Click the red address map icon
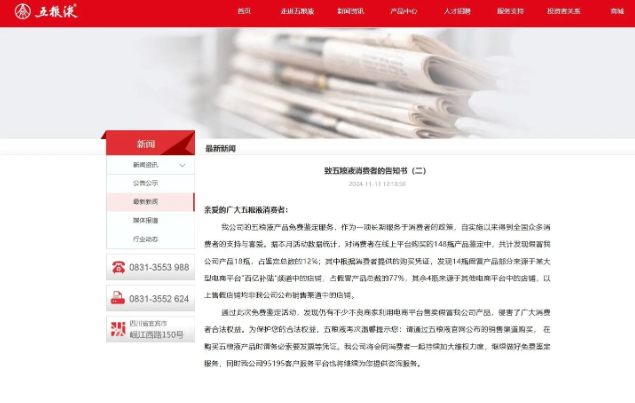 [118, 329]
